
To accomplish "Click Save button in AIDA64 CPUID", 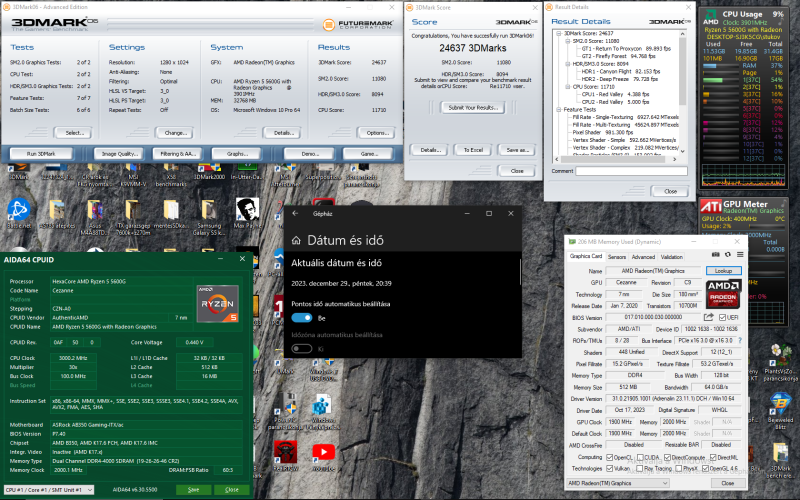I will pyautogui.click(x=193, y=489).
